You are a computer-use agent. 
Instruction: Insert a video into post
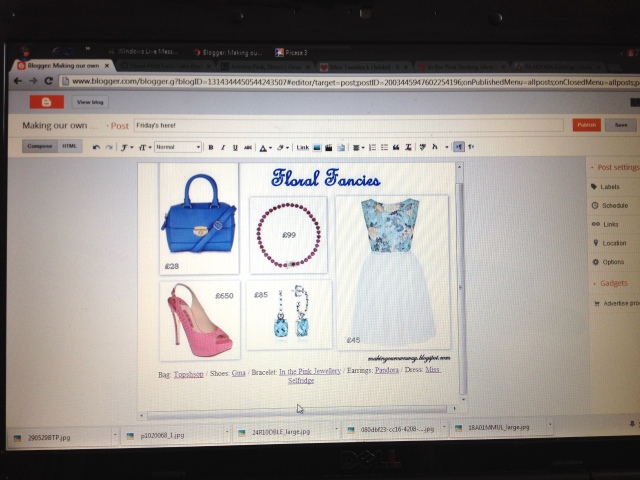pyautogui.click(x=329, y=147)
